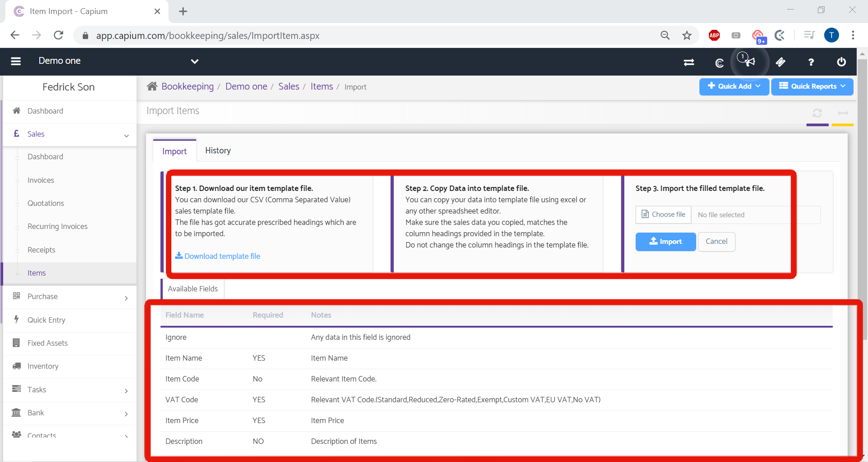Click the Required column header
Image resolution: width=868 pixels, height=462 pixels.
click(268, 315)
